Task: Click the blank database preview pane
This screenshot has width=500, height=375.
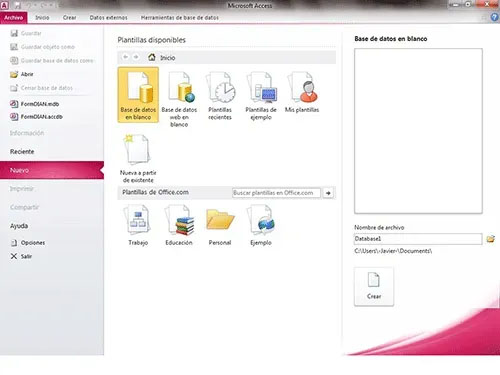Action: (418, 131)
